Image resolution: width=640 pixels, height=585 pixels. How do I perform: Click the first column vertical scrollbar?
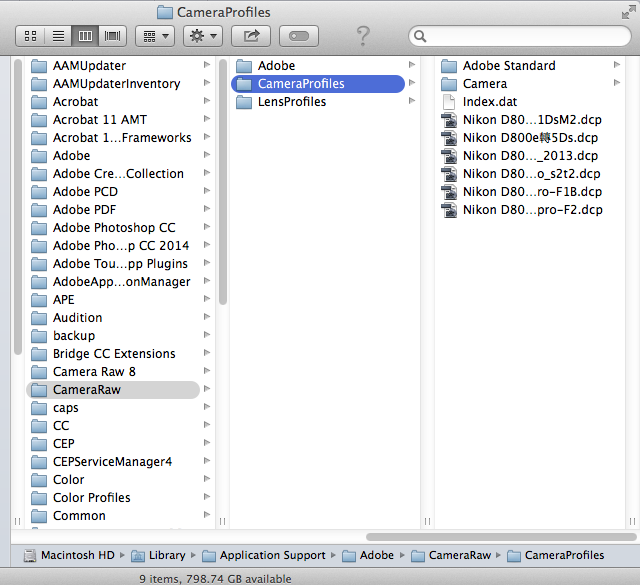coord(18,207)
